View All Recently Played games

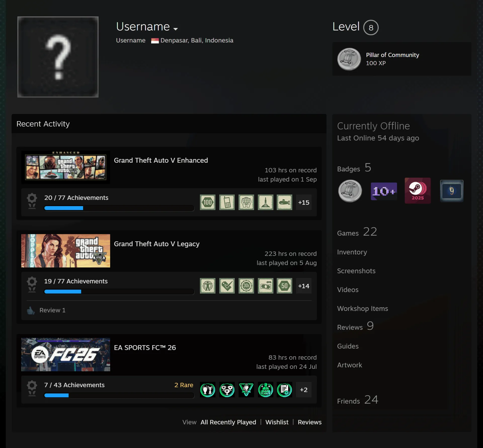coord(228,422)
